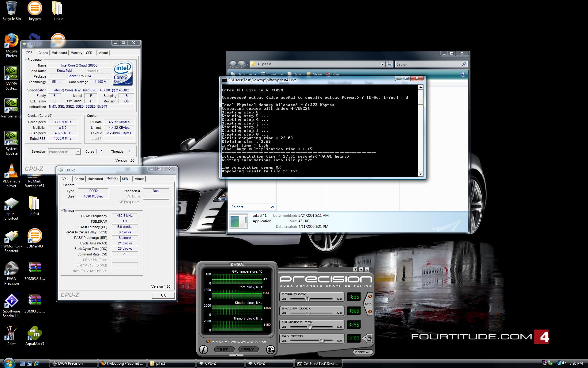Click RESET ALL in EVGA Precision

pos(363,352)
